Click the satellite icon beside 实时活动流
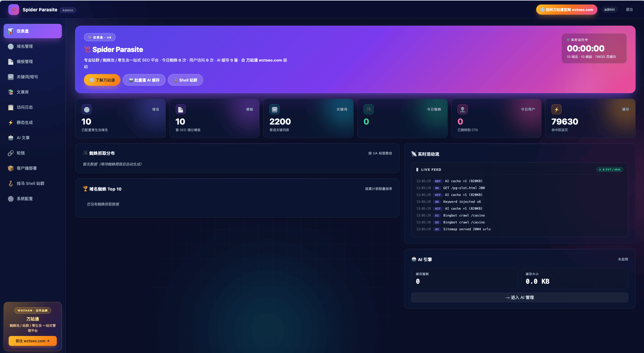Image resolution: width=644 pixels, height=353 pixels. pyautogui.click(x=414, y=154)
